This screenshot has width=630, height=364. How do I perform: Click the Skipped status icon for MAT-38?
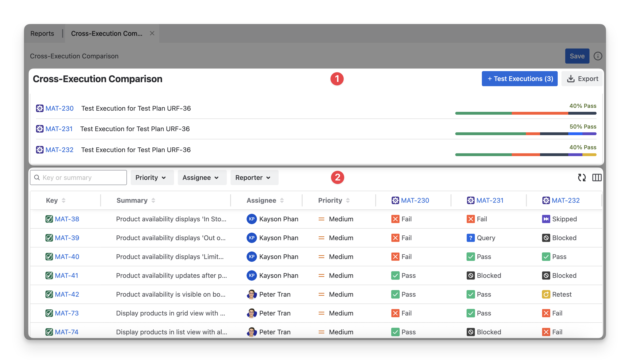point(546,219)
